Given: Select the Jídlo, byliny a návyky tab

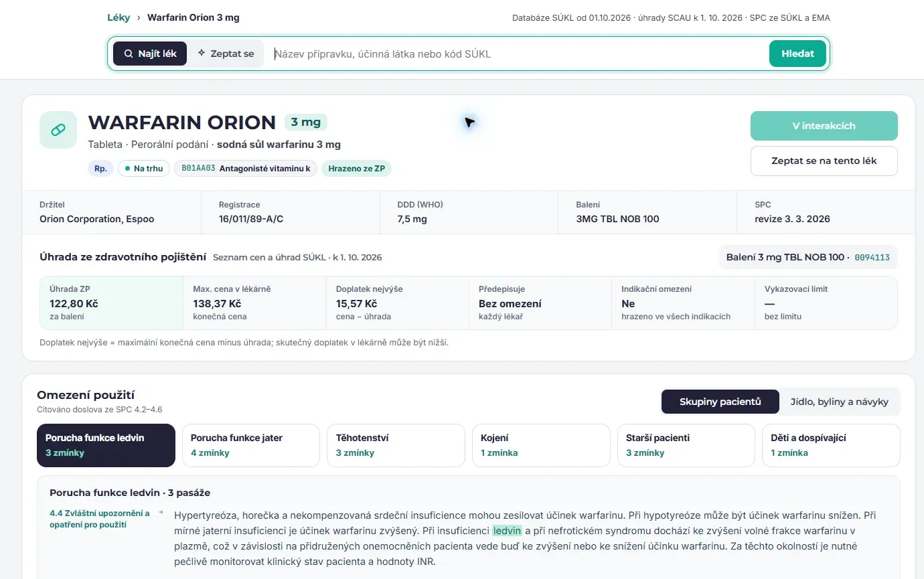Looking at the screenshot, I should pos(840,402).
